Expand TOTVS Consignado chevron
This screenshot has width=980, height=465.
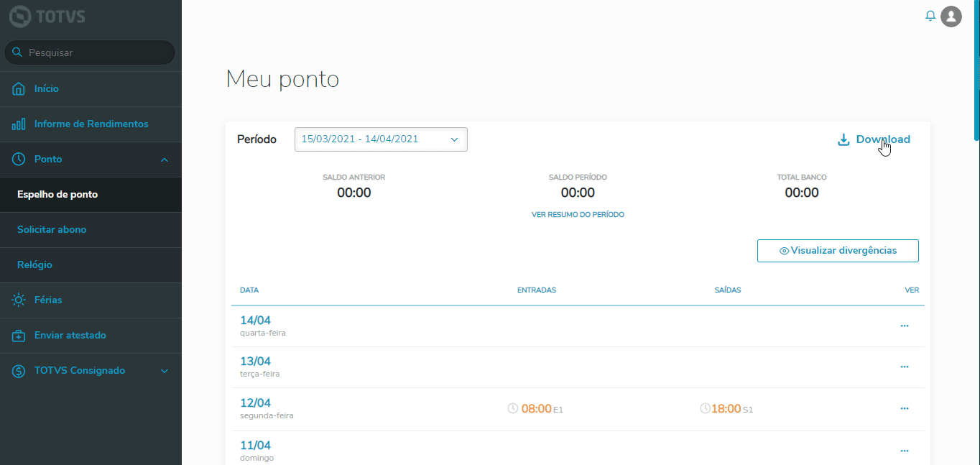[x=165, y=371]
